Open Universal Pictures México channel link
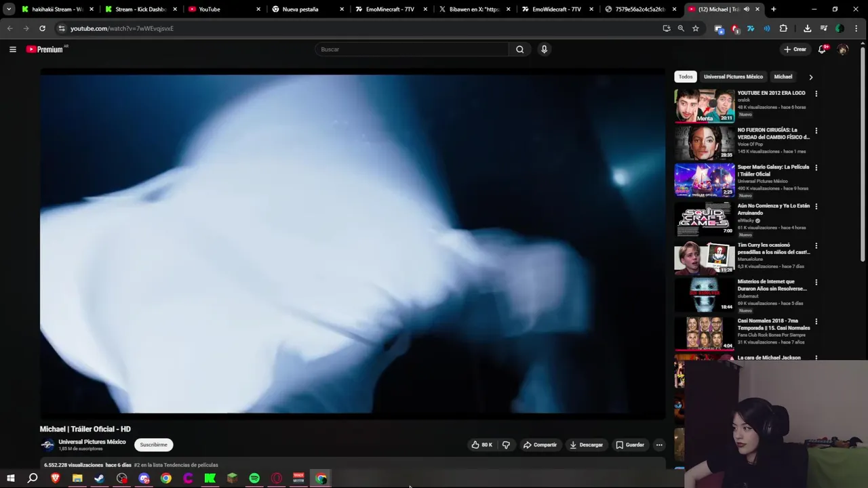 point(92,442)
